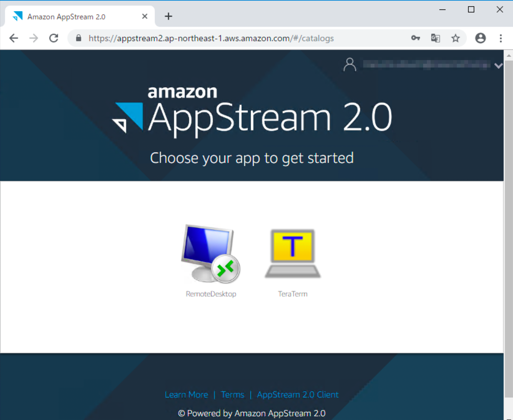Click the RemoteDesktop label text
Screen dimensions: 513x420
211,294
